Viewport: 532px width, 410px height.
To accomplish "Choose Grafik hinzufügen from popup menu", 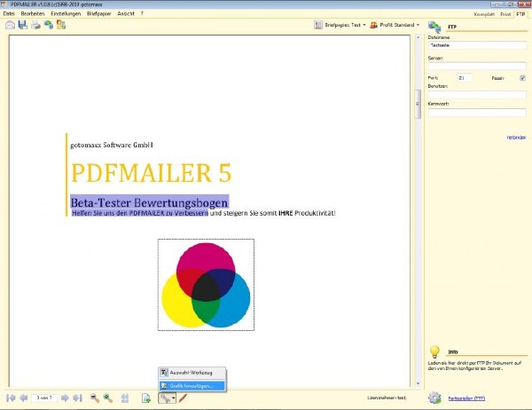I will pyautogui.click(x=192, y=386).
